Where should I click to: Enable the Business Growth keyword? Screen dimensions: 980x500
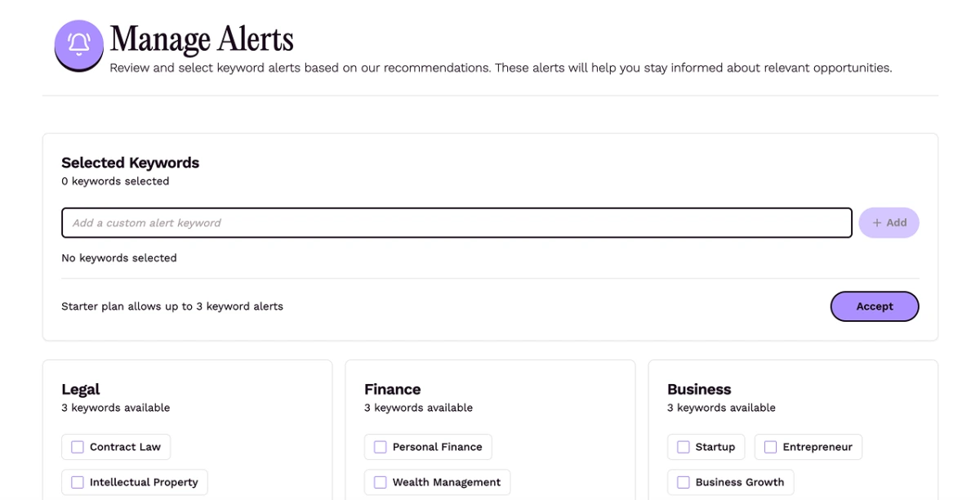coord(684,482)
